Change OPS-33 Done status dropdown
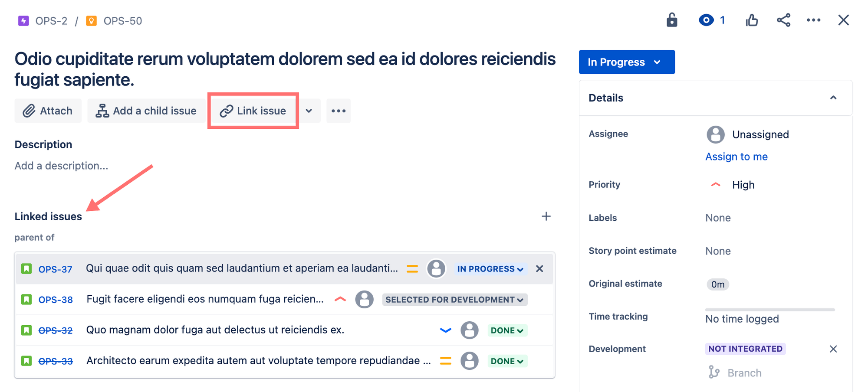 (507, 361)
